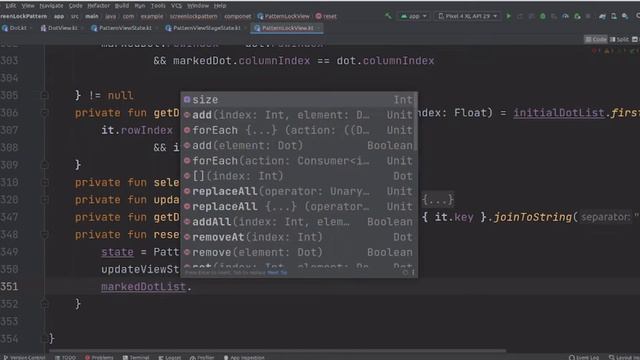The image size is (640, 360).
Task: Click the Run with Coverage icon
Action: click(554, 16)
